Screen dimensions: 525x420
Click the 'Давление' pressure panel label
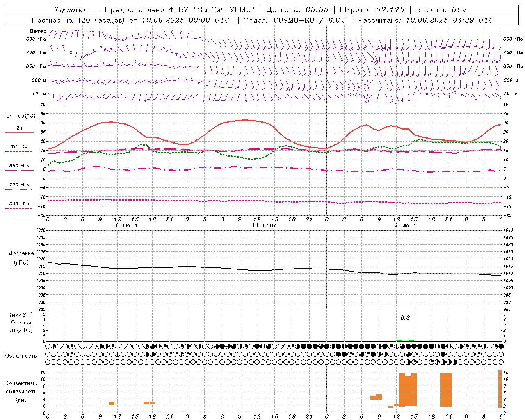[21, 253]
